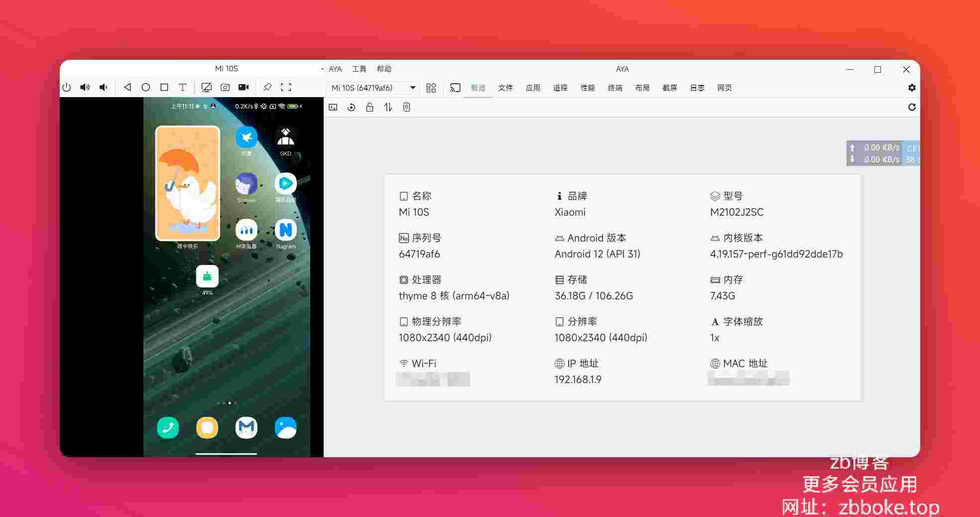Start screen recording with video camera icon
Screen dimensions: 980x517
244,87
